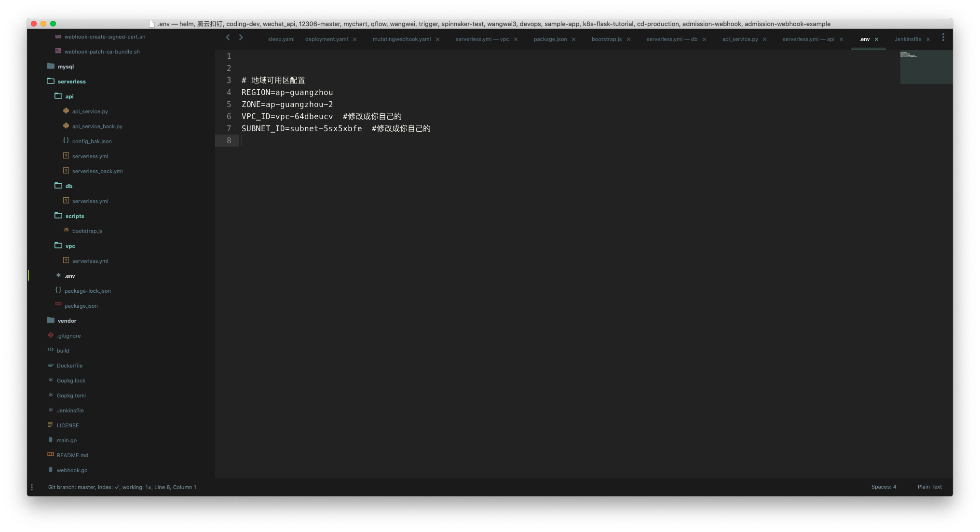Open webhook.go in sidebar
The image size is (980, 532).
72,470
